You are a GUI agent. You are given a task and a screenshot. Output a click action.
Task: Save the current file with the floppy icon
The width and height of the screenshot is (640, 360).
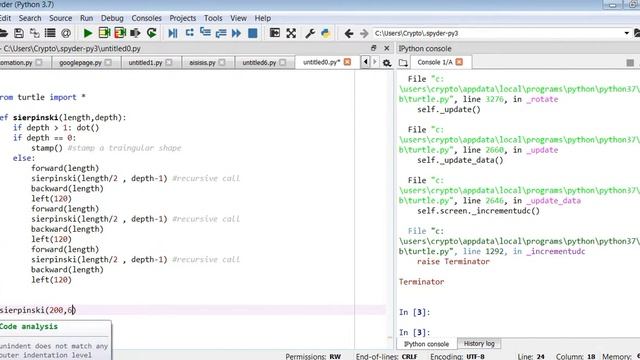19,33
